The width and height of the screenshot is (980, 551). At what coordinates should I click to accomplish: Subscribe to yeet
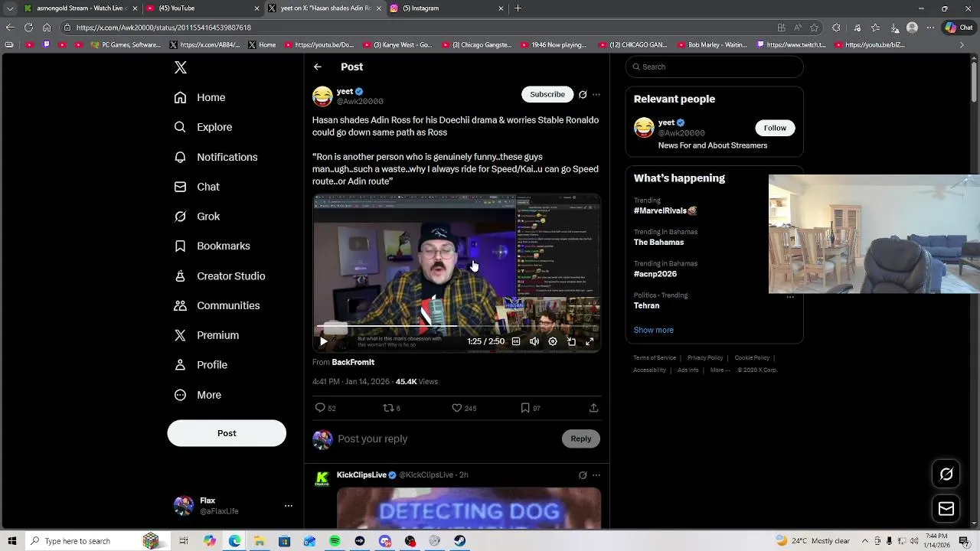547,94
